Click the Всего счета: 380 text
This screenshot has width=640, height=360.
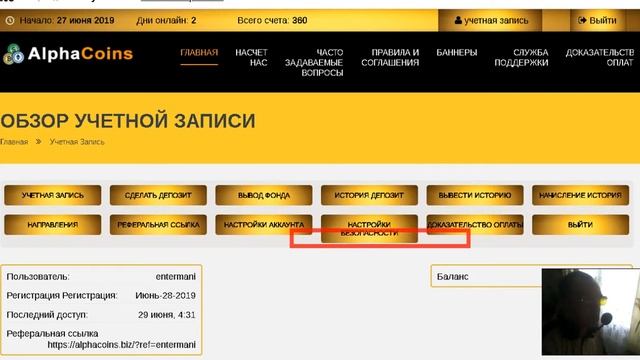(272, 20)
